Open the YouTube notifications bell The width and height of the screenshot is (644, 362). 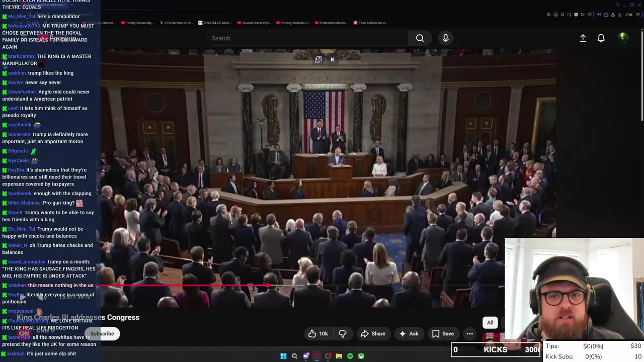point(601,38)
